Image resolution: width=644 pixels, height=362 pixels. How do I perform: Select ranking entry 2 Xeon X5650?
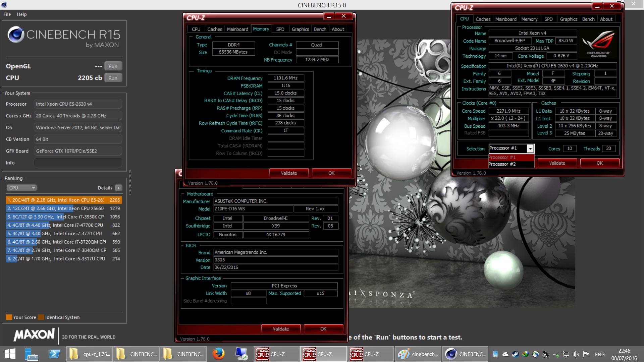click(x=64, y=208)
